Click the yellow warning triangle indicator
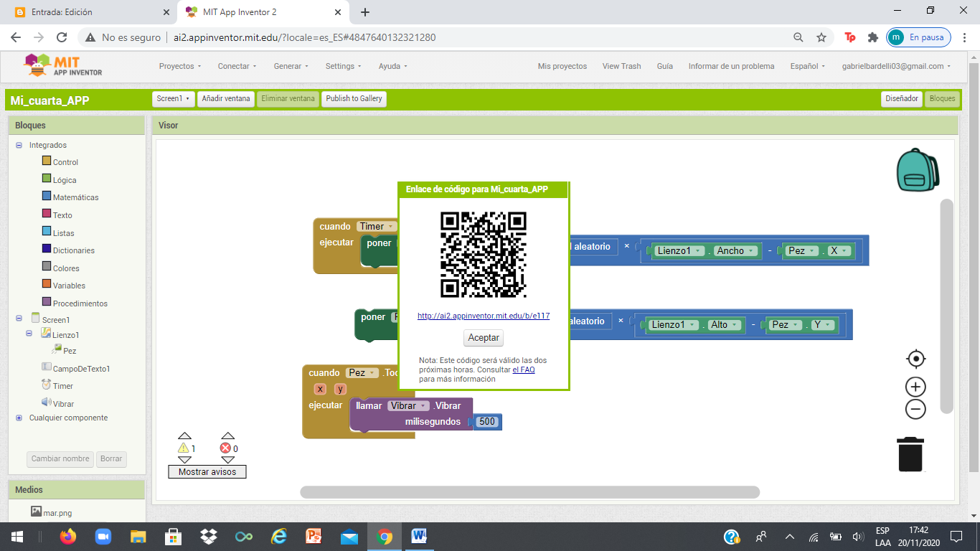This screenshot has height=551, width=980. [183, 448]
